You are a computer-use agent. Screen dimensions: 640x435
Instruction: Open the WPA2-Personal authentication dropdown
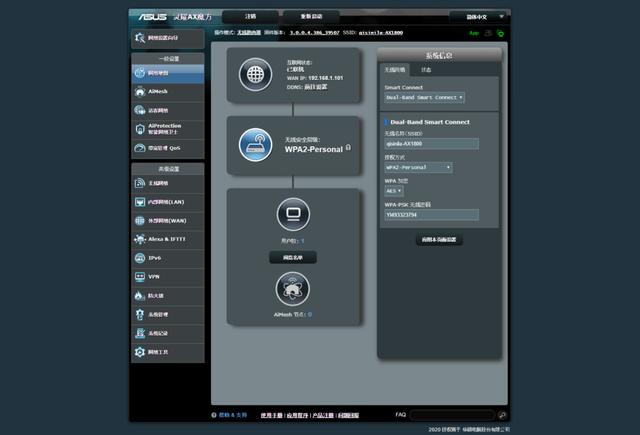(x=418, y=167)
